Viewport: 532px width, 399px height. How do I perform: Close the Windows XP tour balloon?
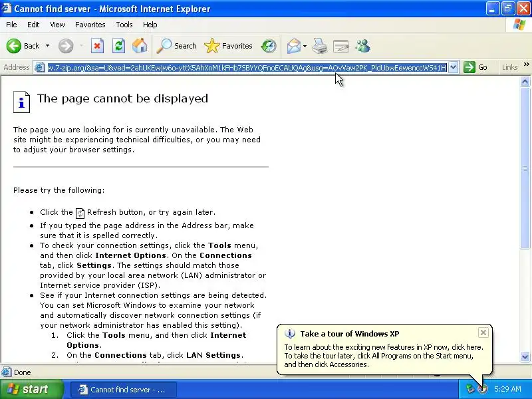tap(483, 332)
